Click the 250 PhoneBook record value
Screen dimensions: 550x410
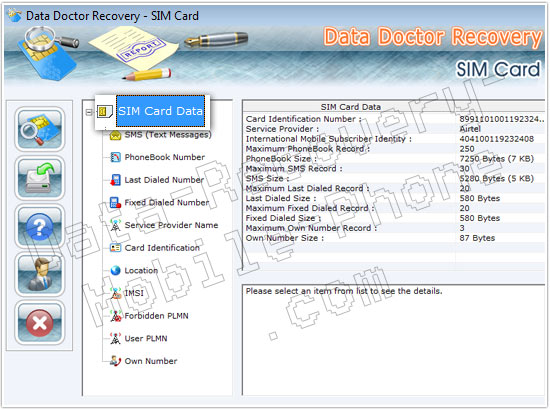467,149
